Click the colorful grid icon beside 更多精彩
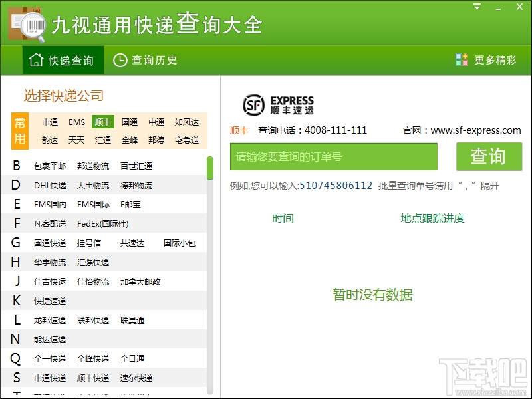The width and height of the screenshot is (532, 399). pos(462,60)
